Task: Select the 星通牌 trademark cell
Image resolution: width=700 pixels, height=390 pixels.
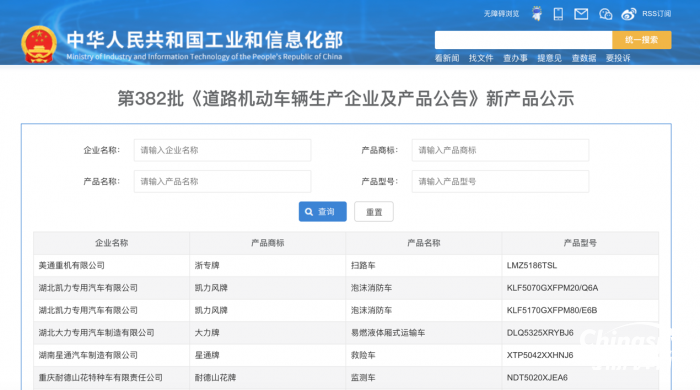Action: (267, 355)
